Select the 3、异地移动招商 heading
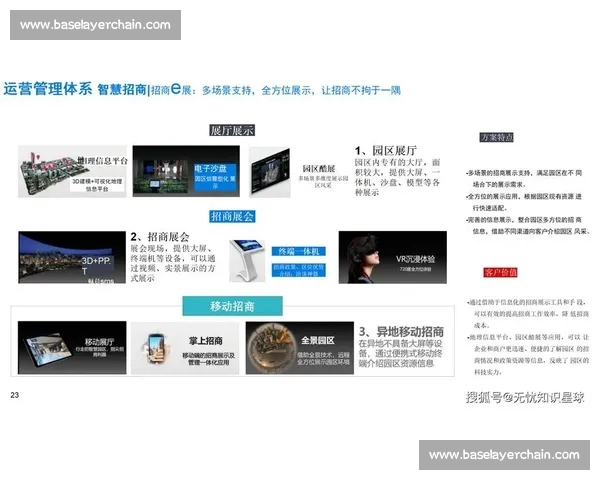The height and width of the screenshot is (480, 600). coord(401,331)
